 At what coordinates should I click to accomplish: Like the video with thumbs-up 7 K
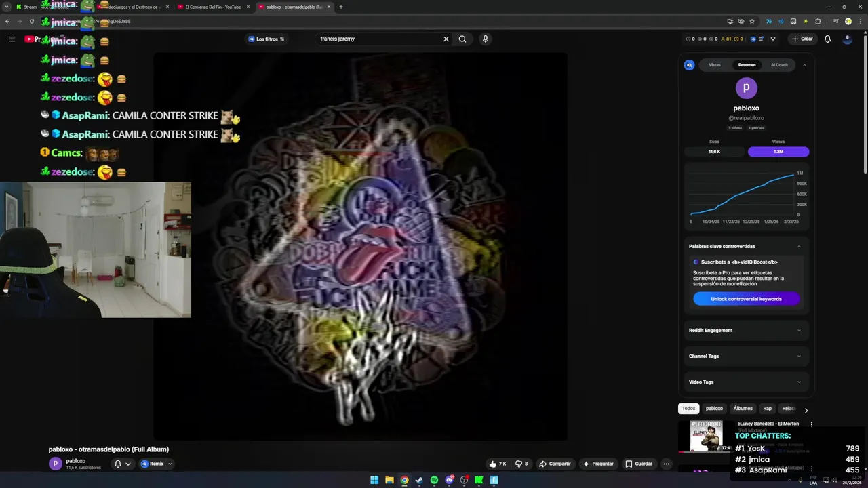point(498,464)
